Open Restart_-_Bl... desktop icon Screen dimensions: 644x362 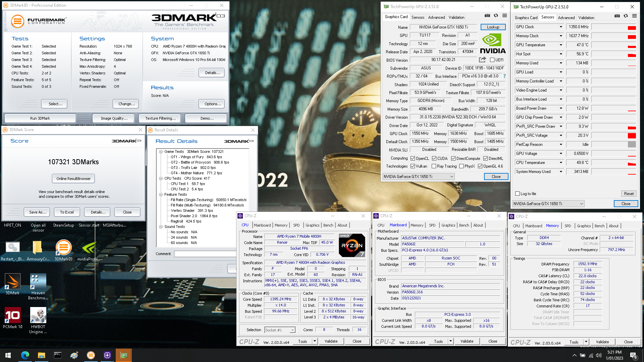point(12,250)
